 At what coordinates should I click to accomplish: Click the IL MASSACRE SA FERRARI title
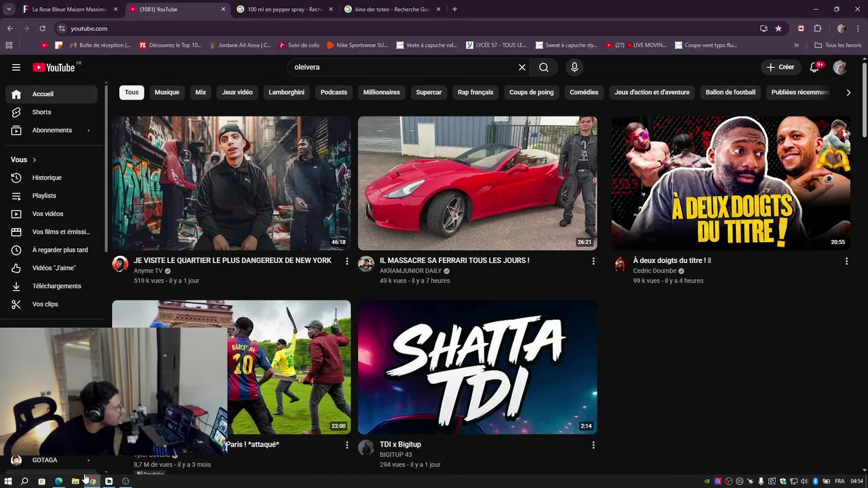[x=454, y=260]
